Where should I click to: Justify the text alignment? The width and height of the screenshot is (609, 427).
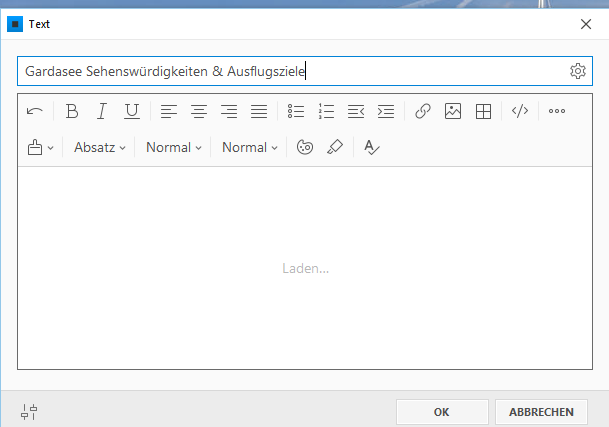click(x=259, y=112)
